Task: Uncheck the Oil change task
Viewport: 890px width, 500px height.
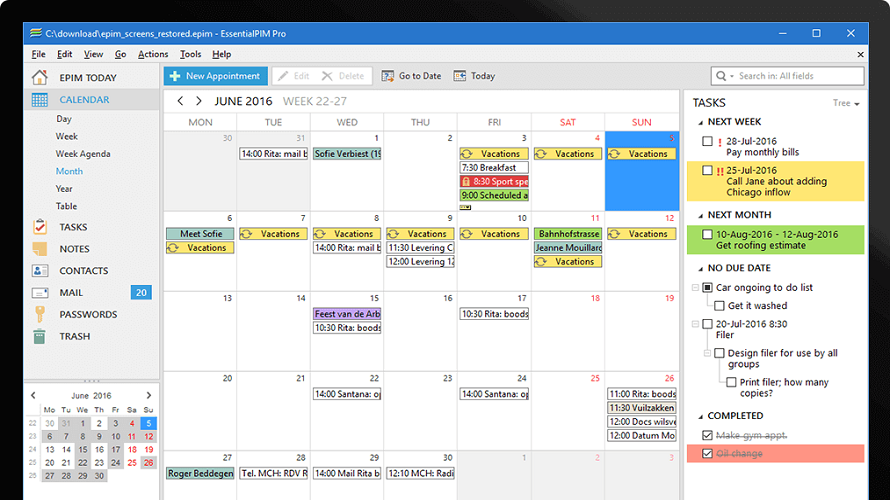Action: tap(707, 453)
